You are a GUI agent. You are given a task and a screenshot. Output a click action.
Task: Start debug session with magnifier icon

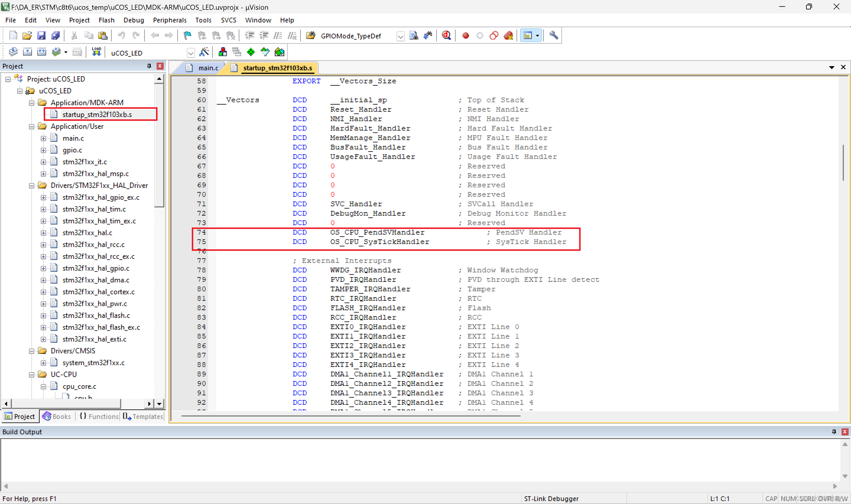tap(446, 35)
